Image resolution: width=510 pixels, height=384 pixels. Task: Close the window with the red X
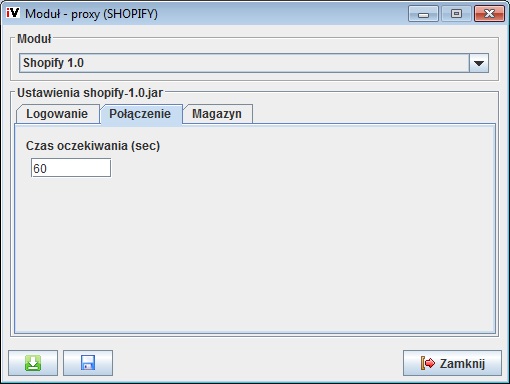489,14
